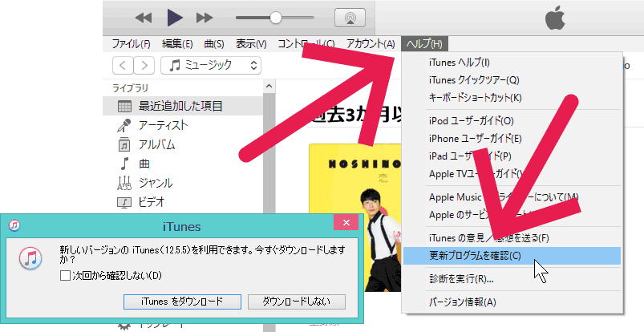The height and width of the screenshot is (332, 644).
Task: Choose iTunes ヘルプ(I) menu item
Action: 512,63
